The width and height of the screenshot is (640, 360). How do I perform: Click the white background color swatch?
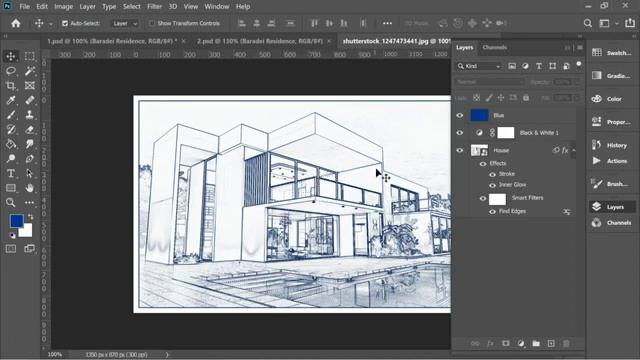pyautogui.click(x=27, y=232)
